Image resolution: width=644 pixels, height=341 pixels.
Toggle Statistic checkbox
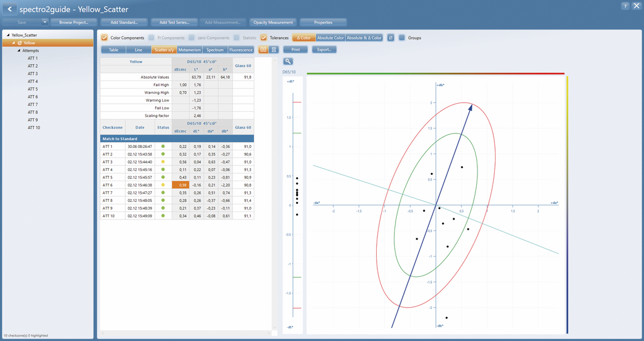236,37
